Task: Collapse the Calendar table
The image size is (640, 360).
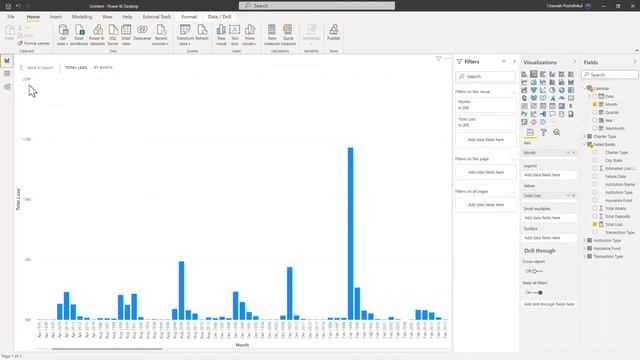Action: [584, 88]
